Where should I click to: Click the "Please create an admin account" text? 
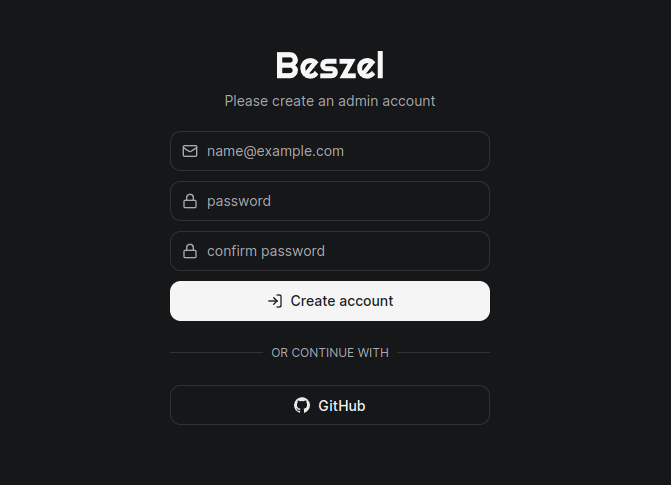330,101
